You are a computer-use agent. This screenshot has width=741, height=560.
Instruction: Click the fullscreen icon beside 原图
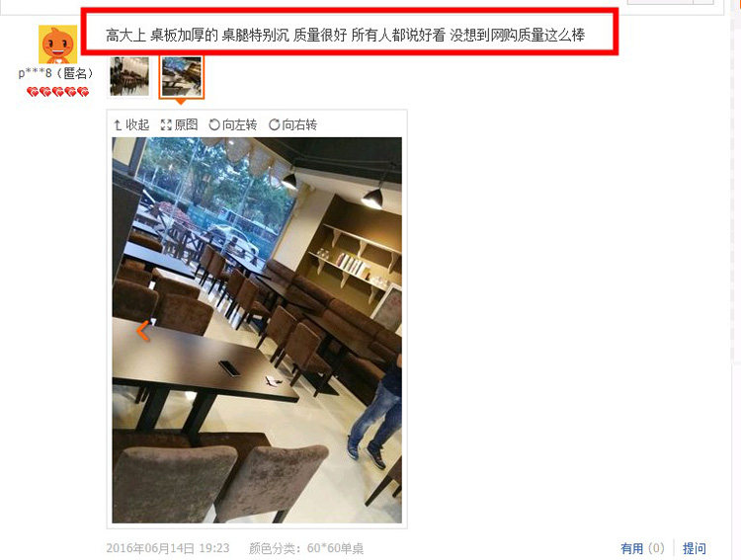tap(166, 124)
